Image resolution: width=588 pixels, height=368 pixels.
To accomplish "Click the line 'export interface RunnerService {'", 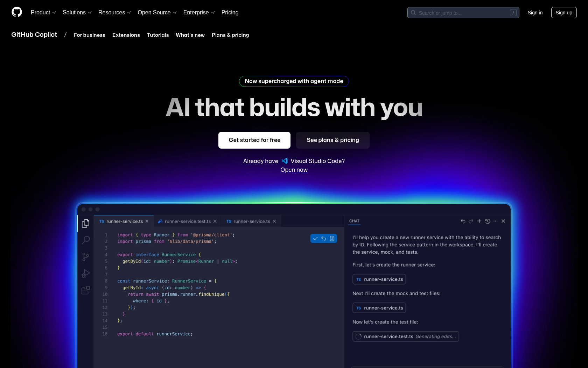I will coord(159,255).
